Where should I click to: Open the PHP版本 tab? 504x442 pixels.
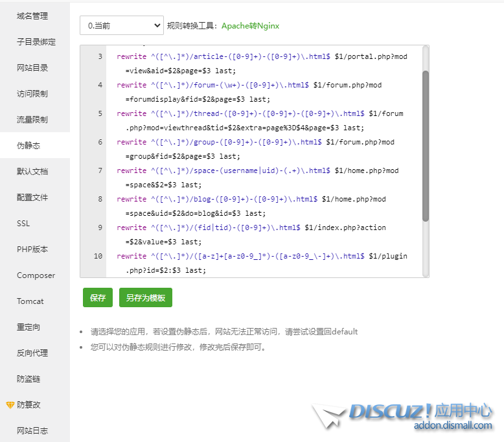(32, 249)
